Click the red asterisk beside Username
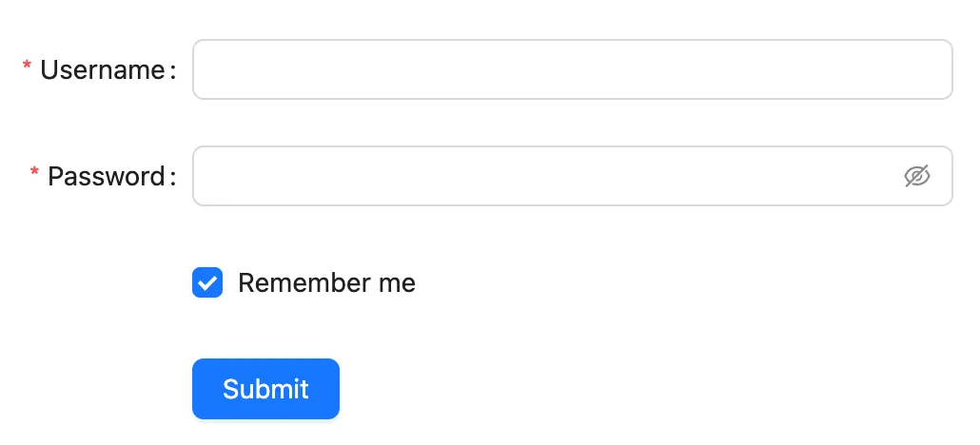This screenshot has height=445, width=980. pos(28,68)
